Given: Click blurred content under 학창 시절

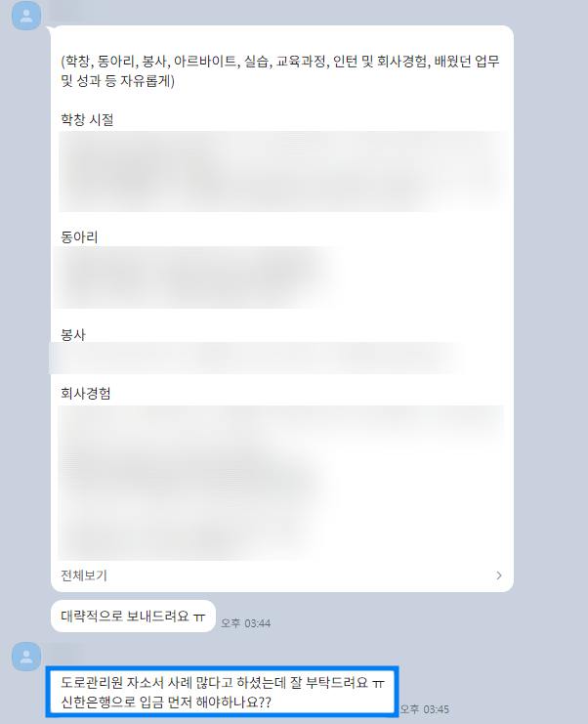Looking at the screenshot, I should (282, 171).
